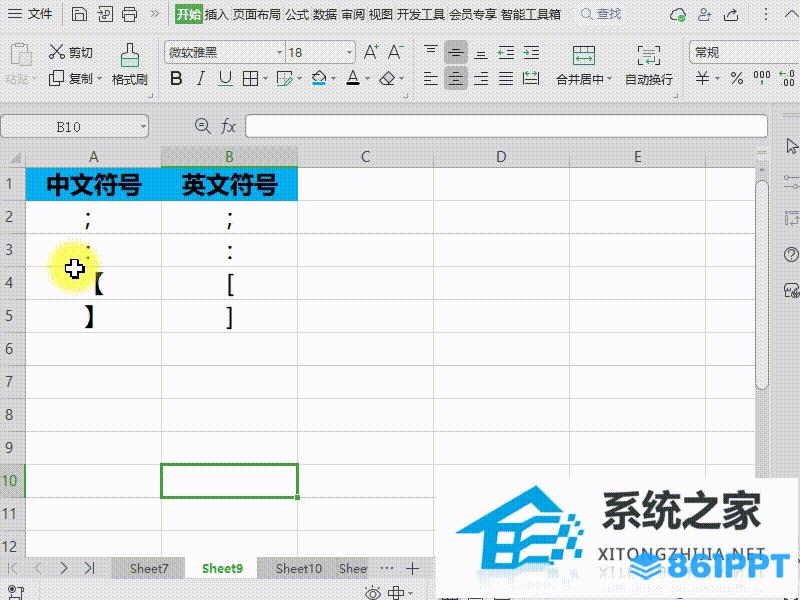Image resolution: width=800 pixels, height=600 pixels.
Task: Select column C header
Action: pyautogui.click(x=365, y=157)
